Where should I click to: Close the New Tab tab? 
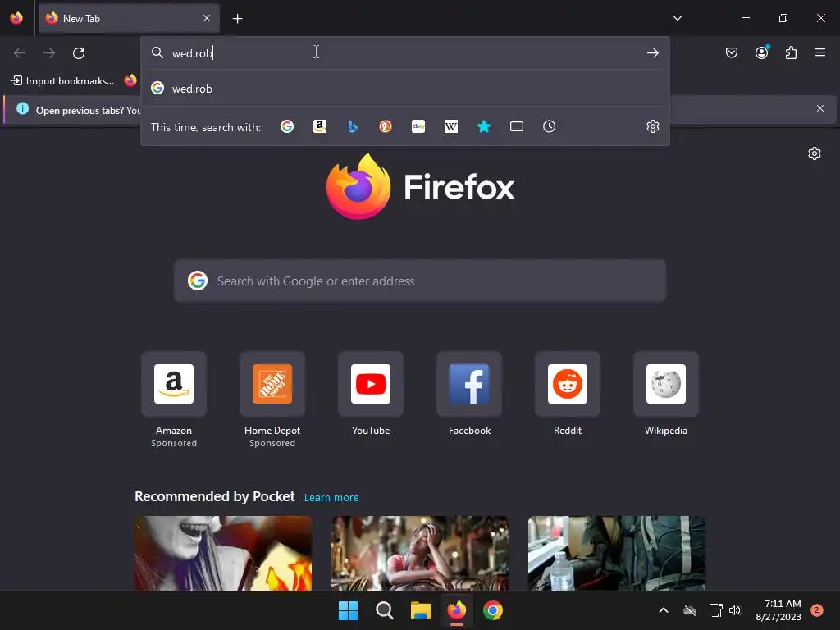tap(207, 18)
